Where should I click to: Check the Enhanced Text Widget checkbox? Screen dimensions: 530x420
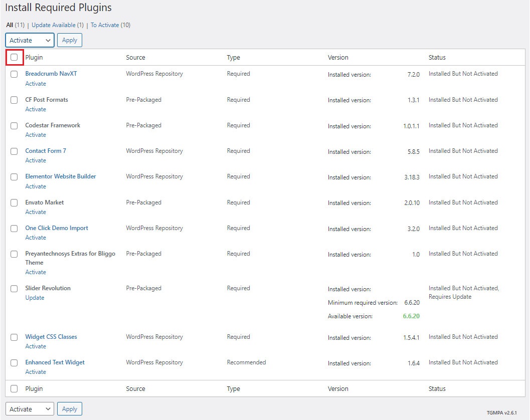click(x=14, y=363)
